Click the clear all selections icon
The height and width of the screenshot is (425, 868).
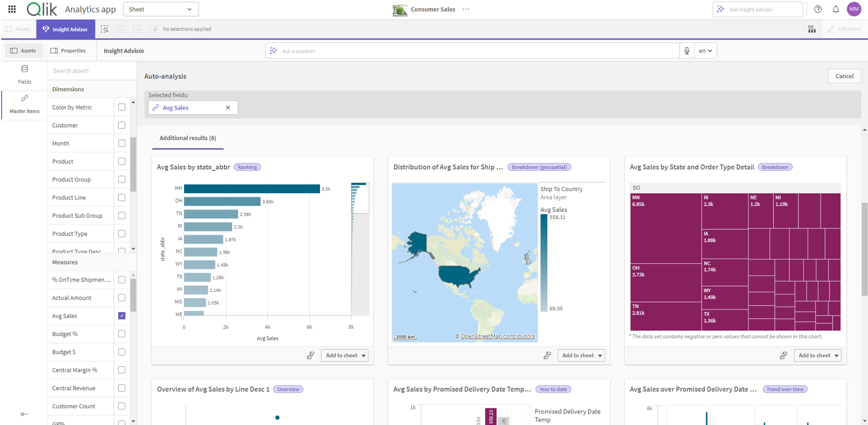pyautogui.click(x=153, y=29)
